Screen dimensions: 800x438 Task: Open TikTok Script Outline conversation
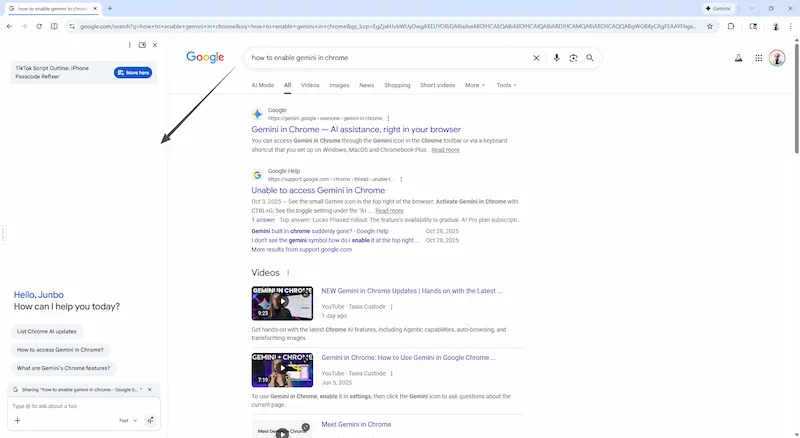point(52,72)
